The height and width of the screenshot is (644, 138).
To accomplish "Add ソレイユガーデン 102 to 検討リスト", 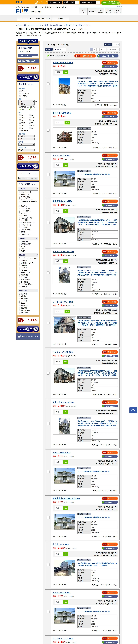I will click(x=110, y=306).
